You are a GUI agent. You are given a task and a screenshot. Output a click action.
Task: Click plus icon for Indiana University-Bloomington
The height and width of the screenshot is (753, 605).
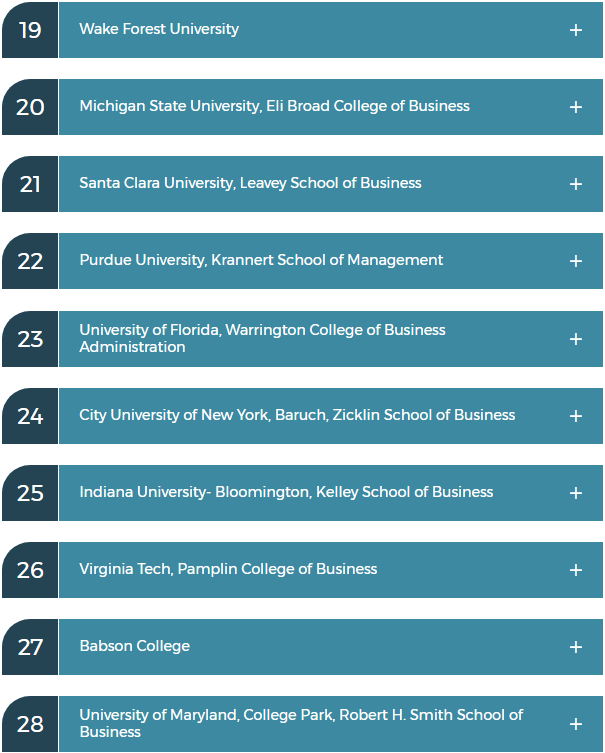(575, 493)
